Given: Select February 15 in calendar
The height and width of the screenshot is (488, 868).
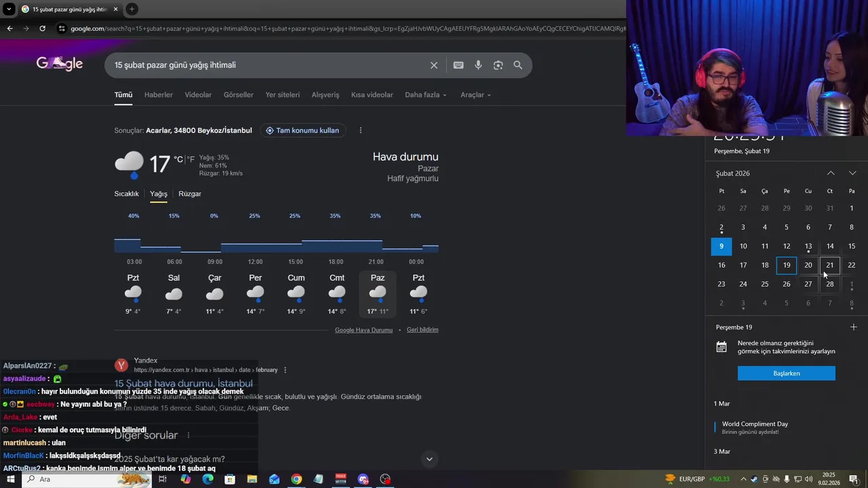Looking at the screenshot, I should pos(852,246).
